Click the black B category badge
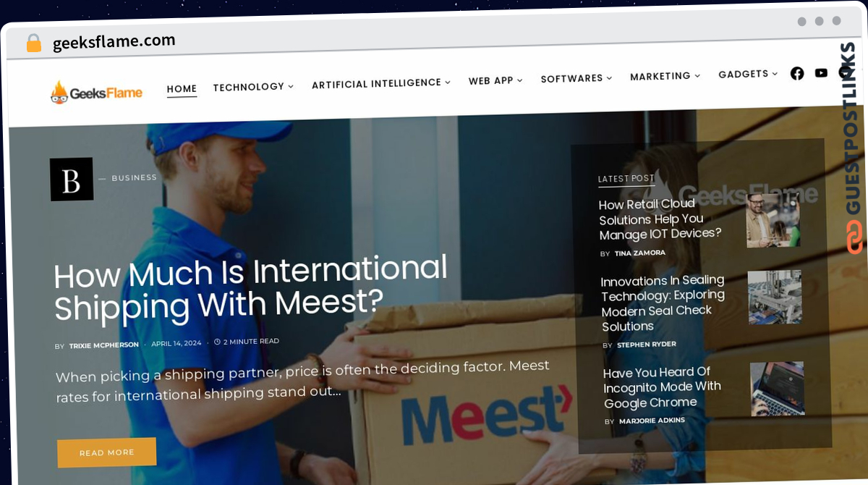The width and height of the screenshot is (868, 485). click(x=72, y=179)
